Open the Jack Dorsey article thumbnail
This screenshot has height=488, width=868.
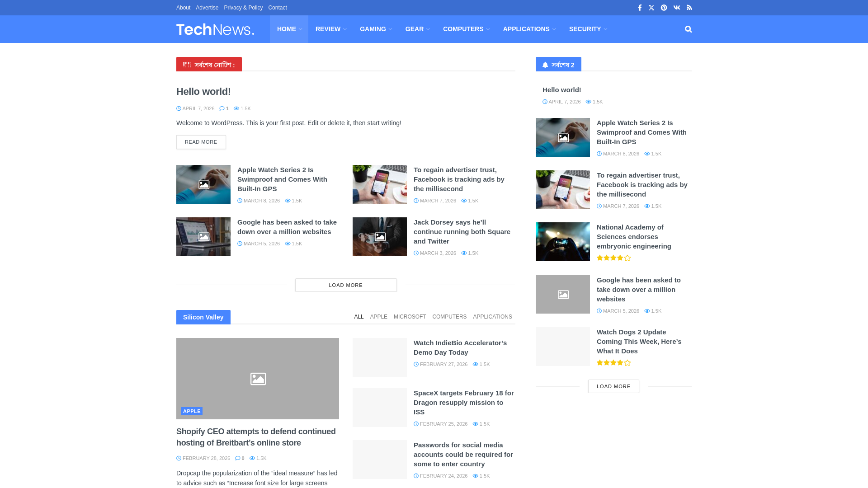[x=380, y=236]
